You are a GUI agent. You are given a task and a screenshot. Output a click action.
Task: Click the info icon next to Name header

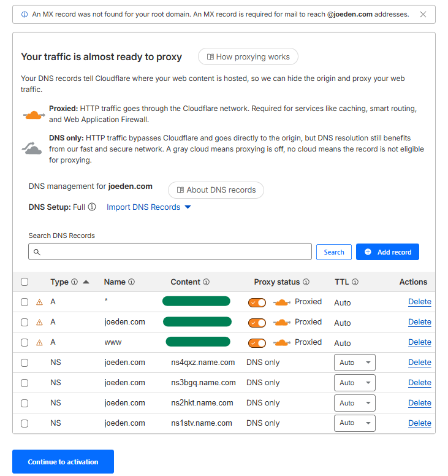(x=131, y=282)
